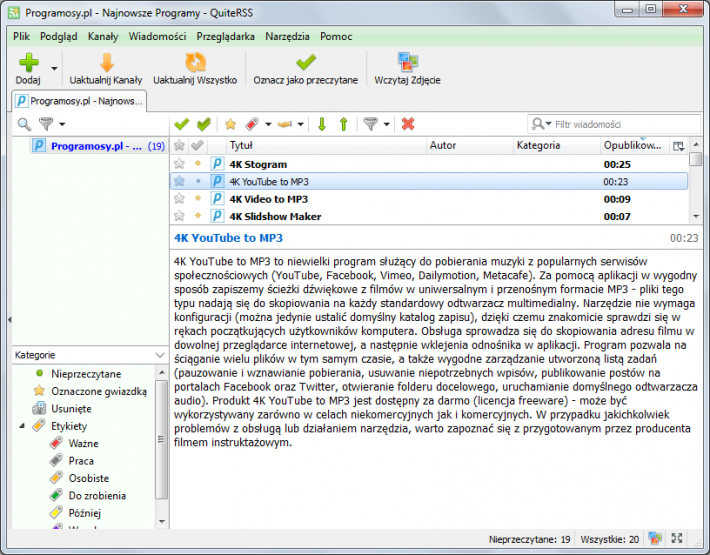The image size is (710, 555).
Task: Sort by Opublikow... column header
Action: click(634, 145)
